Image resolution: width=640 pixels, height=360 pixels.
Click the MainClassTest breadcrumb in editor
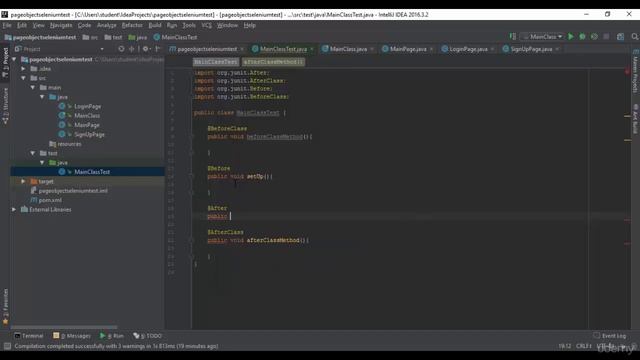coord(216,62)
